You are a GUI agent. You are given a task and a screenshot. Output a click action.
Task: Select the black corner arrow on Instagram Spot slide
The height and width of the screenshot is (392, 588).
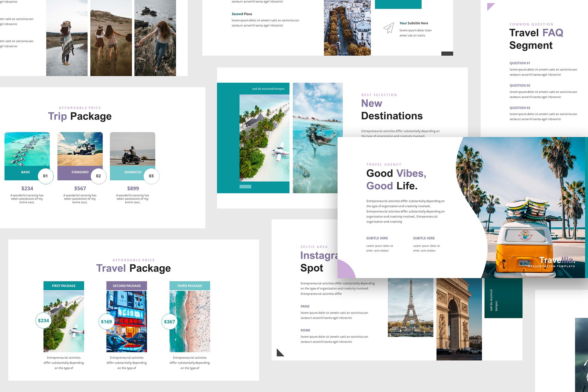(x=279, y=354)
